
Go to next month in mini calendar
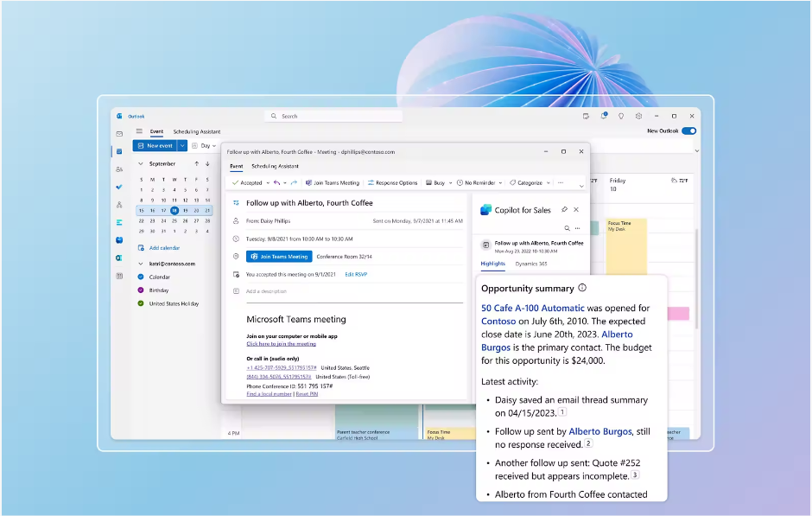pyautogui.click(x=207, y=163)
